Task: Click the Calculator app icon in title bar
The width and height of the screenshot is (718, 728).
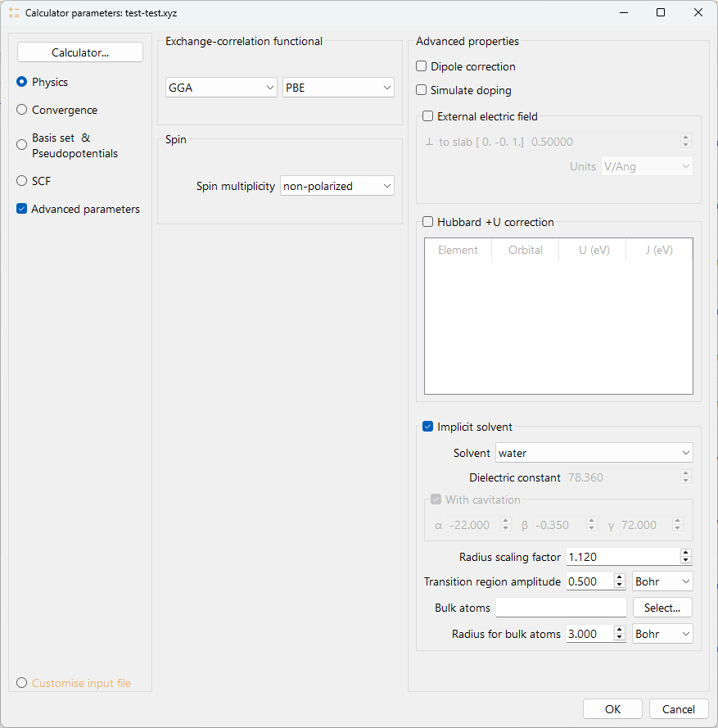Action: pyautogui.click(x=14, y=13)
